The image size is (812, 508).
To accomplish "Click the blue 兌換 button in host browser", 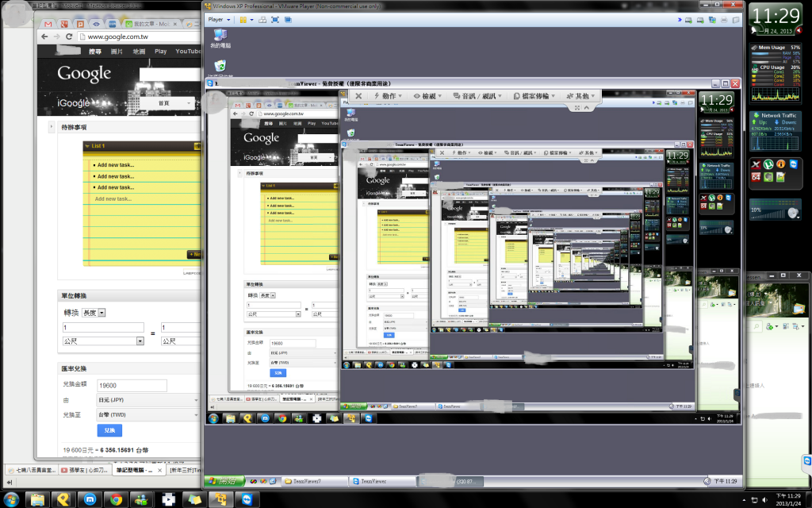I will 109,430.
